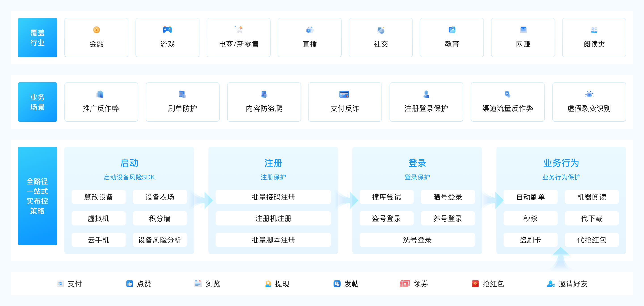Click the 盗刷卡 button
This screenshot has height=306, width=644.
(530, 240)
